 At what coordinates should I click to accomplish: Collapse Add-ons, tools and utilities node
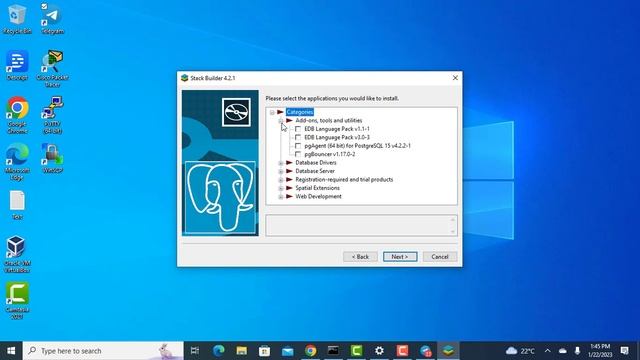281,121
